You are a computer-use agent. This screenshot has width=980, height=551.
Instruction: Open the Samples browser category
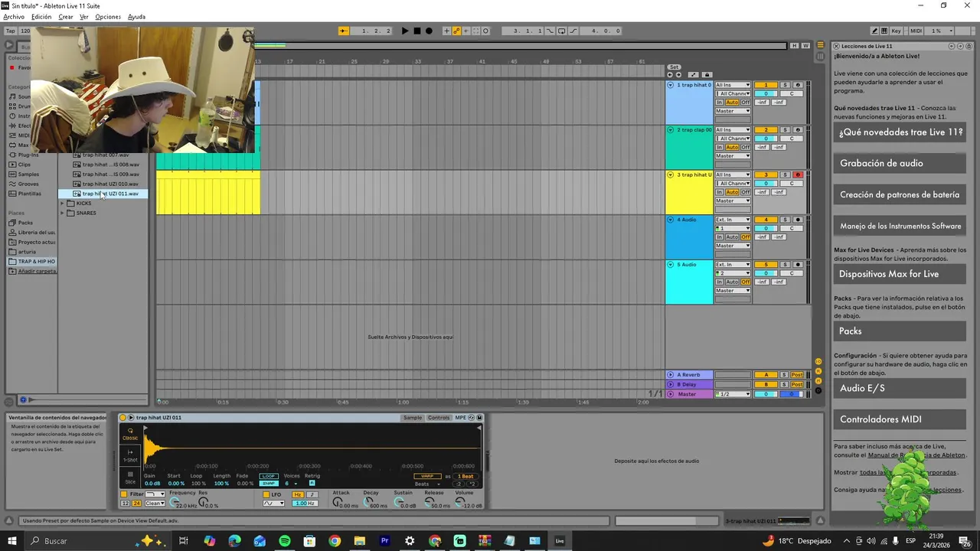click(x=28, y=174)
